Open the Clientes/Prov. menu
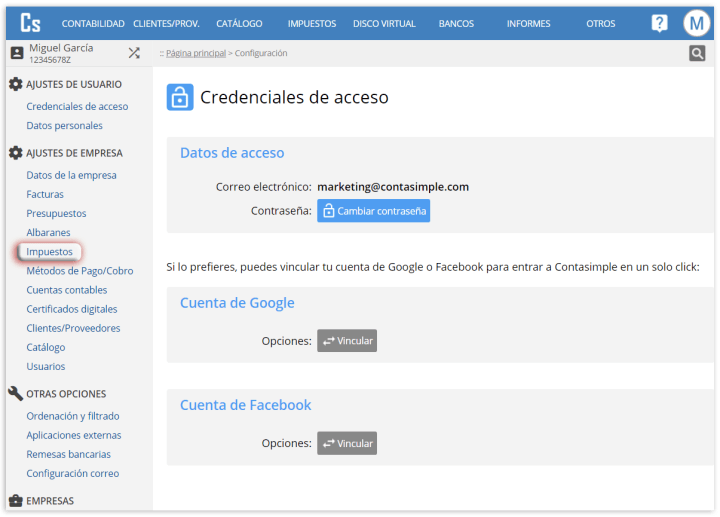This screenshot has height=517, width=720. point(166,23)
